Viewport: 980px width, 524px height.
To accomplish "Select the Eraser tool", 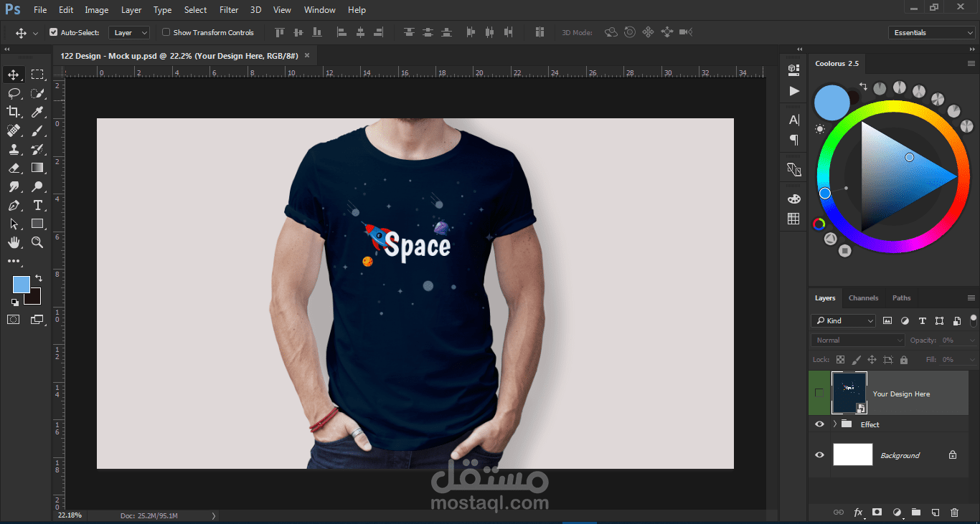I will click(14, 168).
